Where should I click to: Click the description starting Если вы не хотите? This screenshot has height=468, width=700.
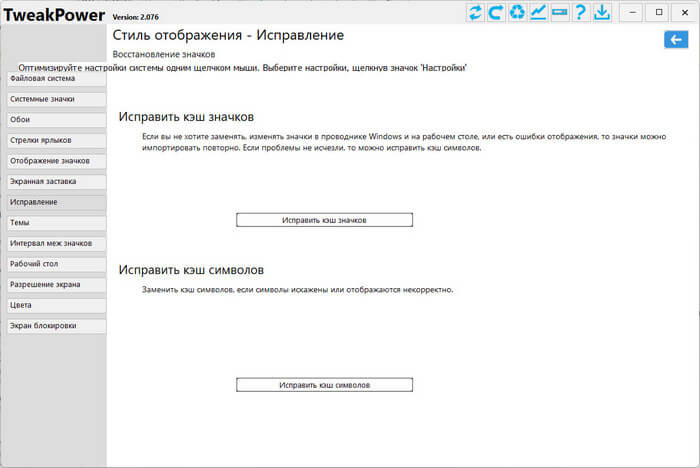pyautogui.click(x=404, y=142)
